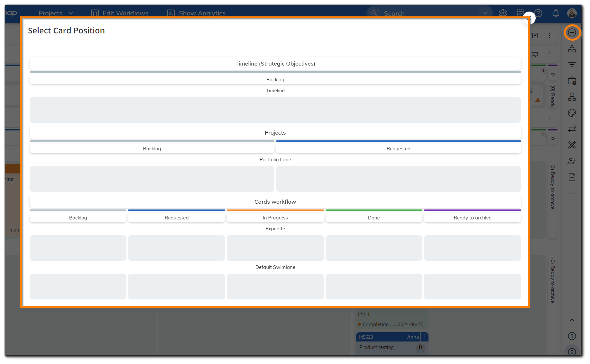Screen dimensions: 590x364
Task: Open the card hierarchy icon
Action: (x=572, y=97)
